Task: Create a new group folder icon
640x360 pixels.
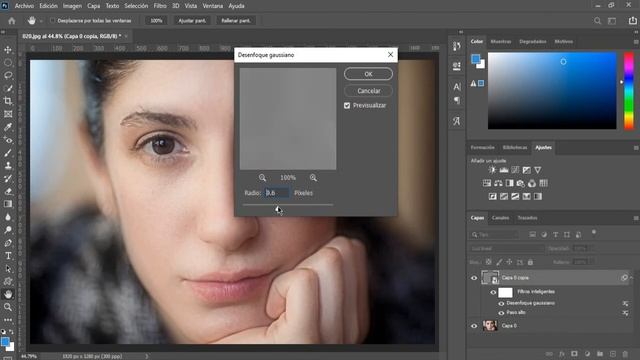Action: [600, 354]
